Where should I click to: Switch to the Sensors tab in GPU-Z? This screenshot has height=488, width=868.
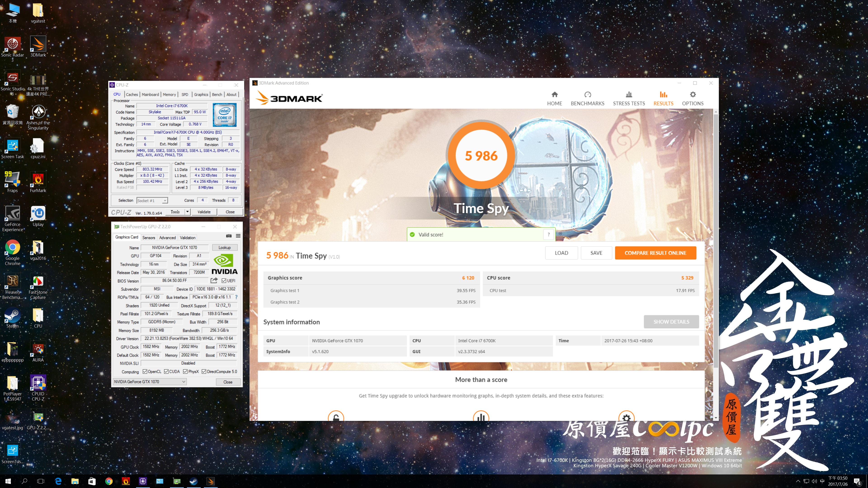149,237
